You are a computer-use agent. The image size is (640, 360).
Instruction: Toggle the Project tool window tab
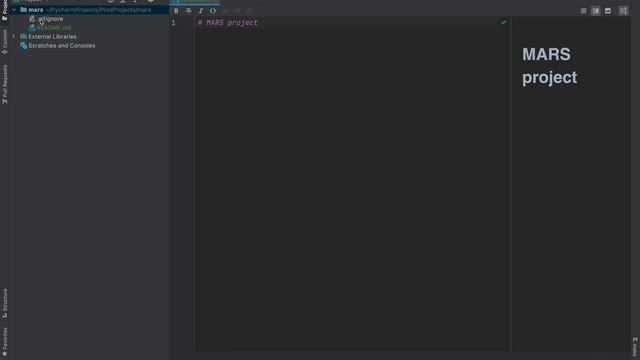pos(5,10)
